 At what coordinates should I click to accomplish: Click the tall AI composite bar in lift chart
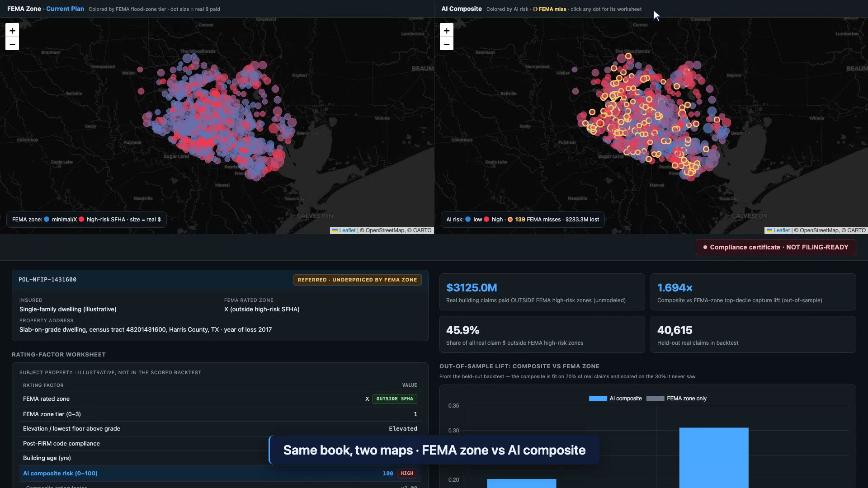[x=714, y=457]
